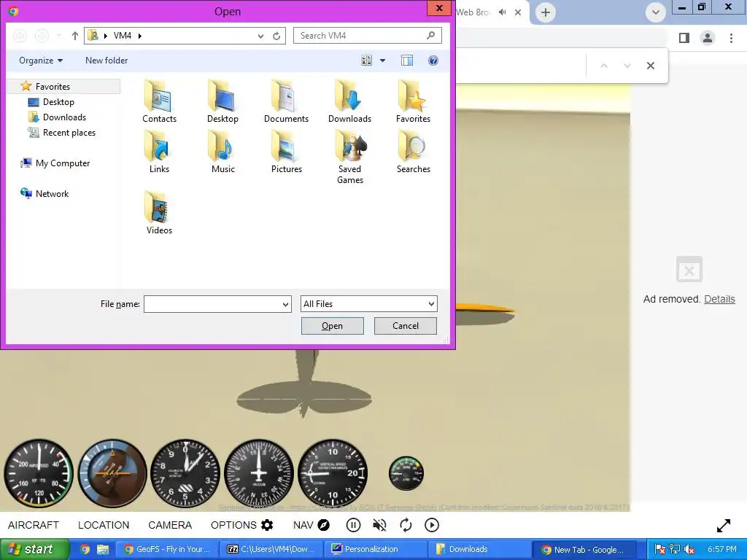Open the All Files type dropdown
This screenshot has width=747, height=560.
click(x=431, y=304)
